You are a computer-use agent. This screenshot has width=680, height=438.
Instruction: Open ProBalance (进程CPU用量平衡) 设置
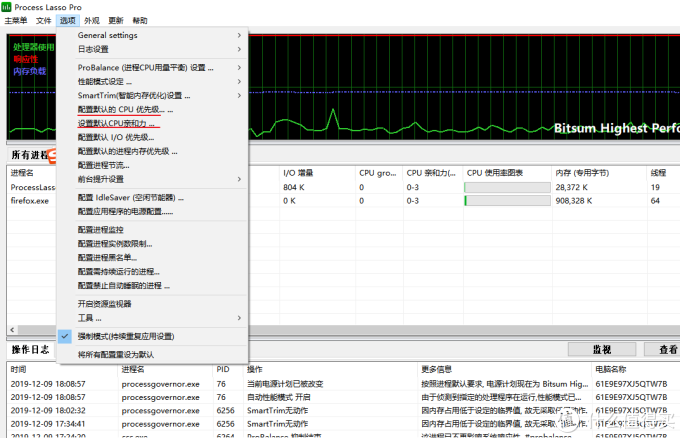pyautogui.click(x=152, y=68)
